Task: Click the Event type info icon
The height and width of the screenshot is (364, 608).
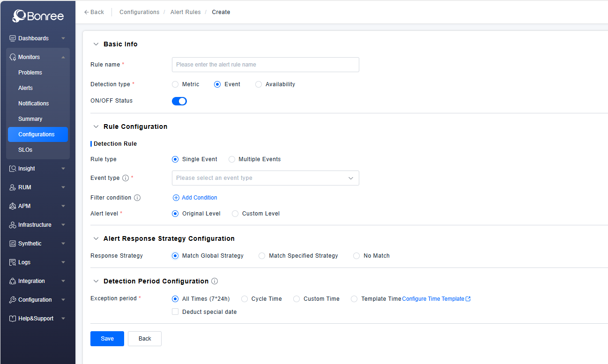Action: point(126,178)
